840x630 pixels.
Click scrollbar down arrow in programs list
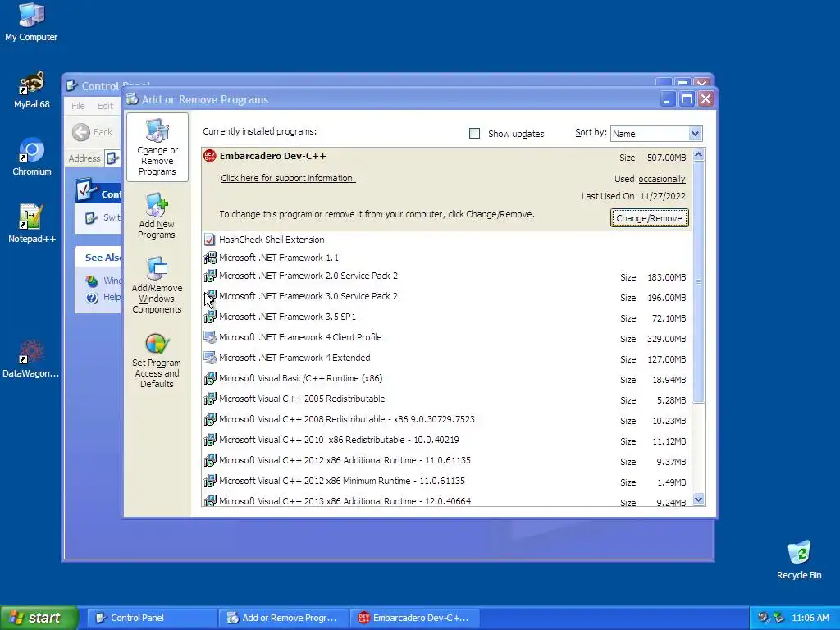pos(698,500)
